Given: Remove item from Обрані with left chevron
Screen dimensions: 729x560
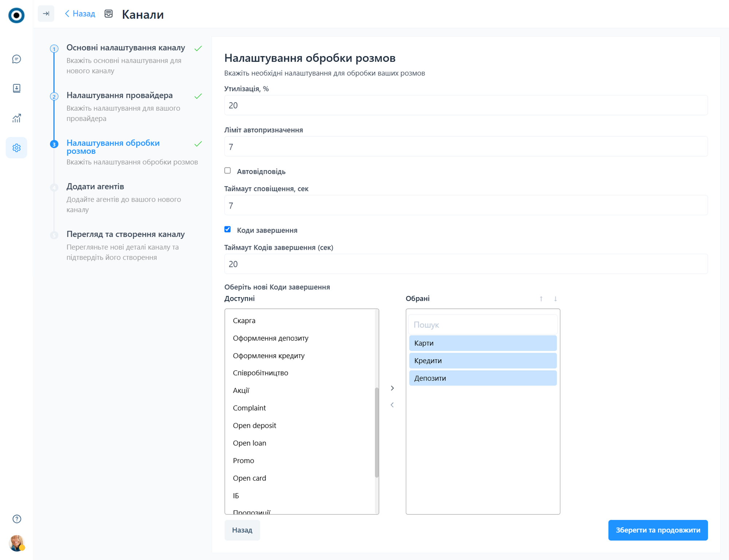Looking at the screenshot, I should 392,405.
